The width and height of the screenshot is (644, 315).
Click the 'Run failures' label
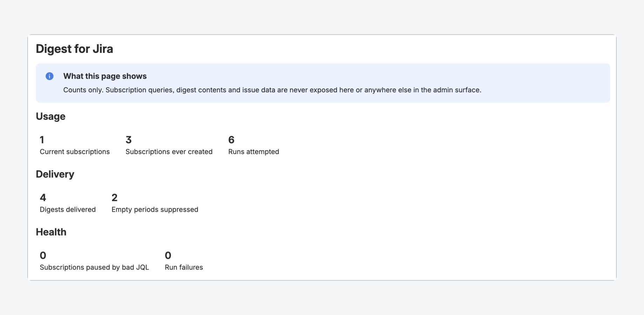click(184, 267)
